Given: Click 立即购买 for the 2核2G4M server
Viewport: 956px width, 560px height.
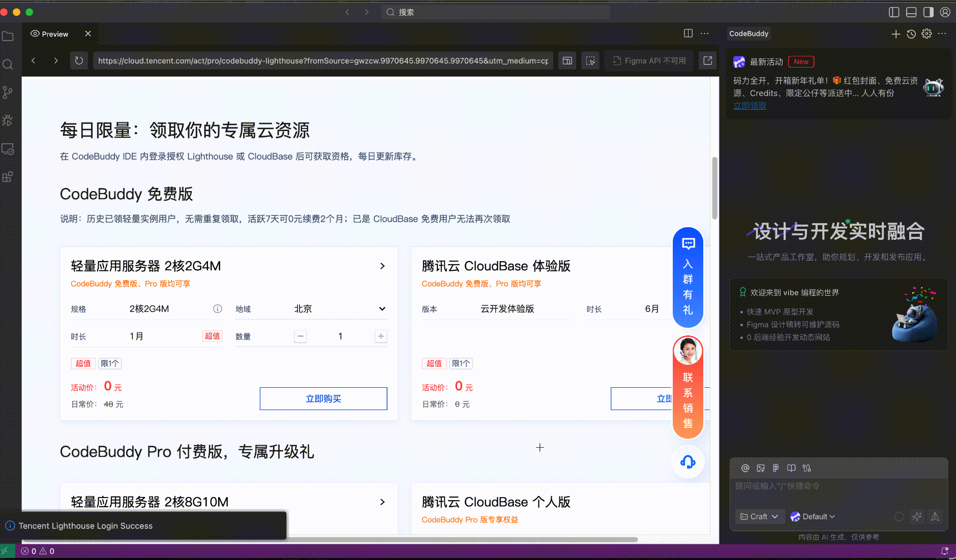Looking at the screenshot, I should (323, 398).
